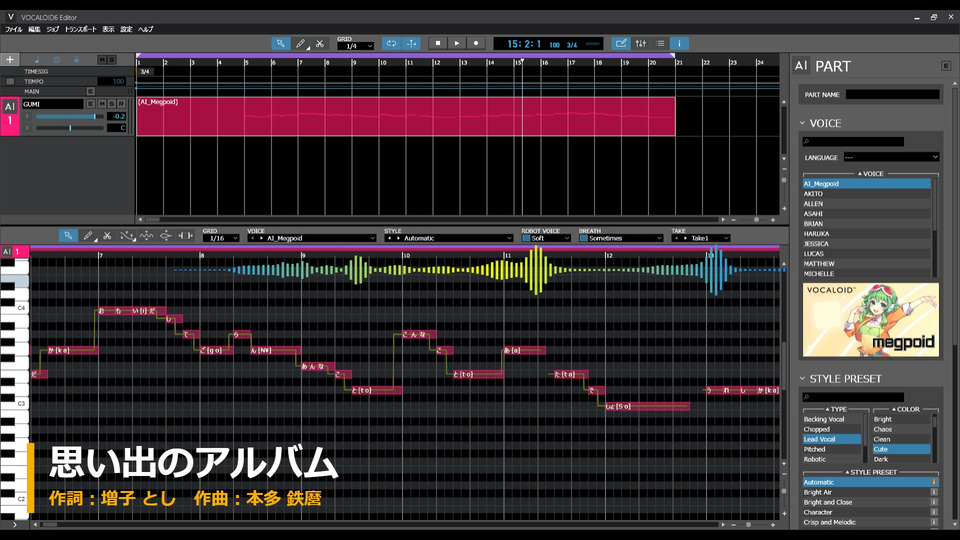
Task: Expand the GUMI pan row chevron
Action: 27,128
